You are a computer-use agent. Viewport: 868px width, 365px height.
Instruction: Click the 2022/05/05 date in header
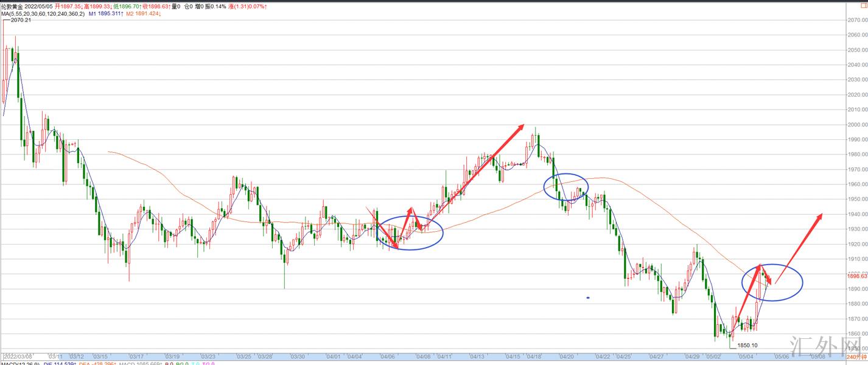click(x=39, y=6)
